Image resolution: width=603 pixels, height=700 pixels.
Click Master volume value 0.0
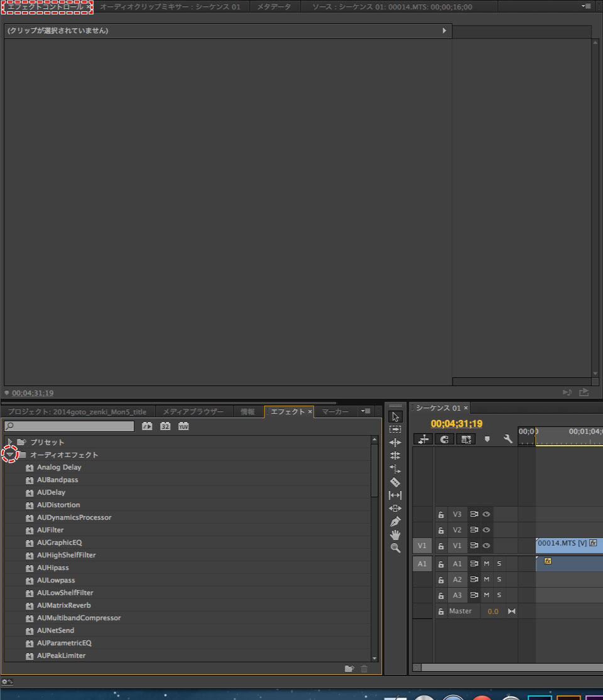coord(492,611)
